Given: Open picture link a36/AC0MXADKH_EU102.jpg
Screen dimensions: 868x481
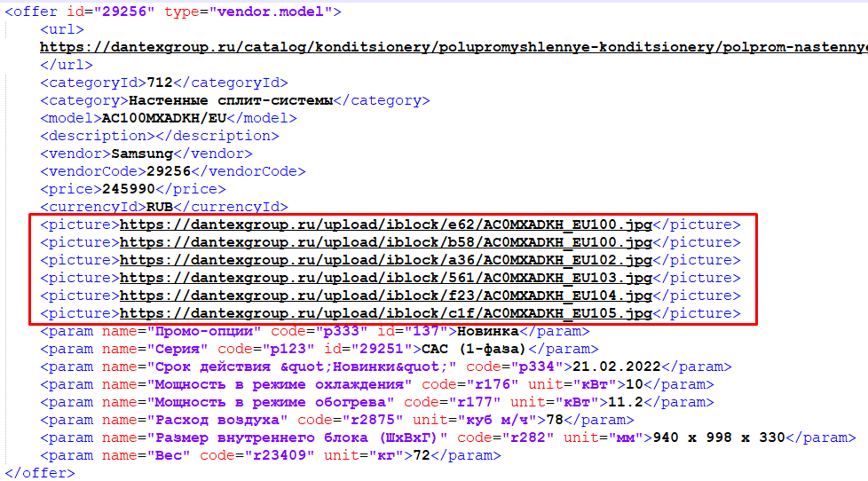Looking at the screenshot, I should pos(386,260).
